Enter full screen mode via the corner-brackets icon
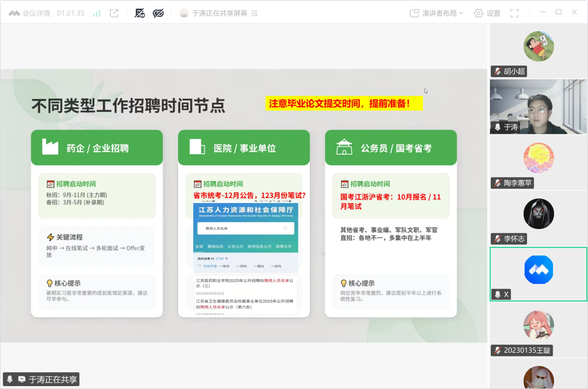The width and height of the screenshot is (588, 389). (x=514, y=13)
